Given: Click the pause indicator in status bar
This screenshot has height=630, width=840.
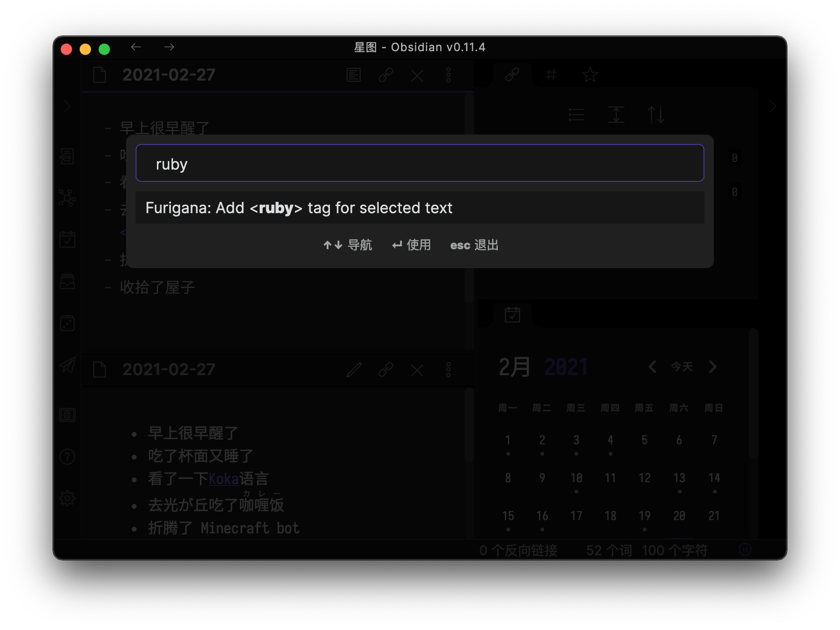Looking at the screenshot, I should [744, 549].
